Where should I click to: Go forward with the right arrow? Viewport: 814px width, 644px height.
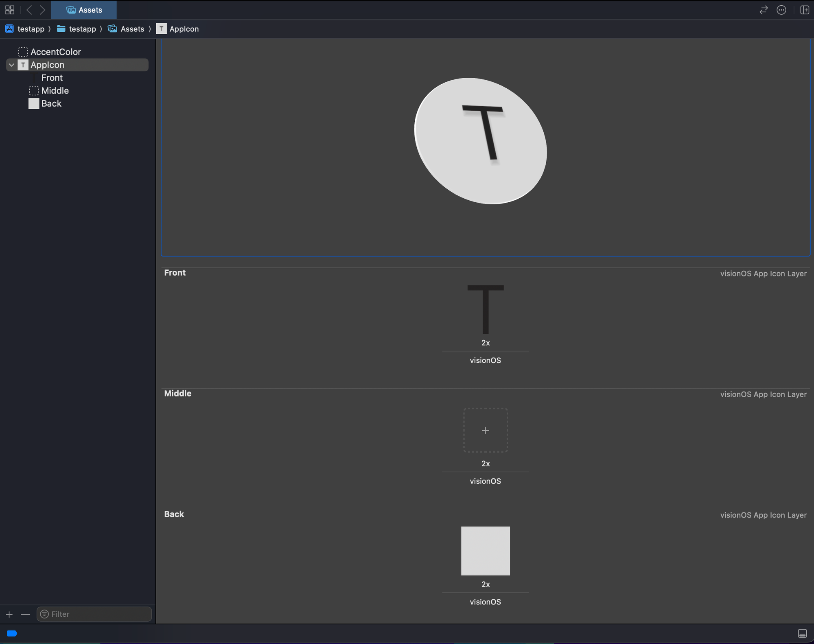coord(42,10)
